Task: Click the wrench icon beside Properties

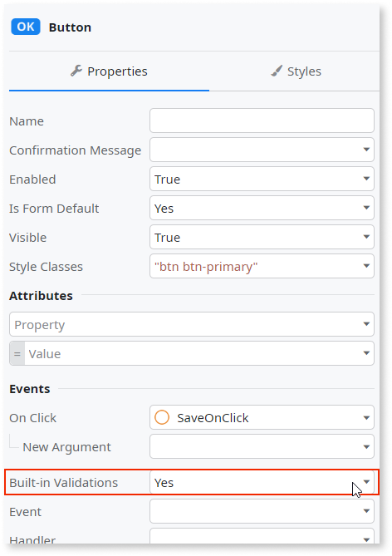Action: 76,71
